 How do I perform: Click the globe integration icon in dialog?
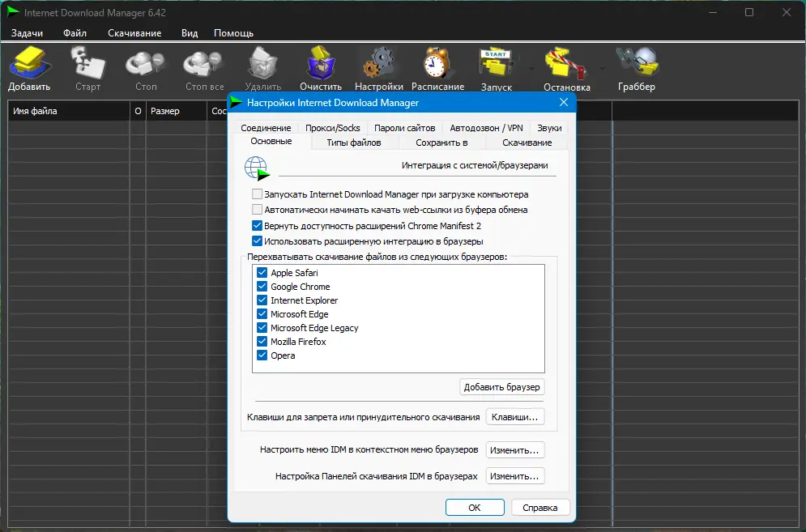coord(257,168)
